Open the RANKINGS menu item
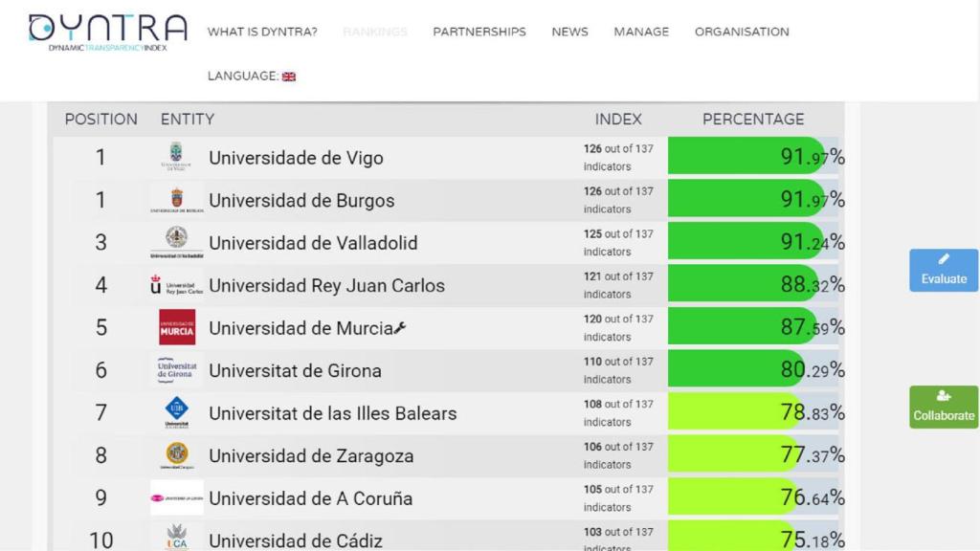Viewport: 980px width, 551px height. pos(375,32)
